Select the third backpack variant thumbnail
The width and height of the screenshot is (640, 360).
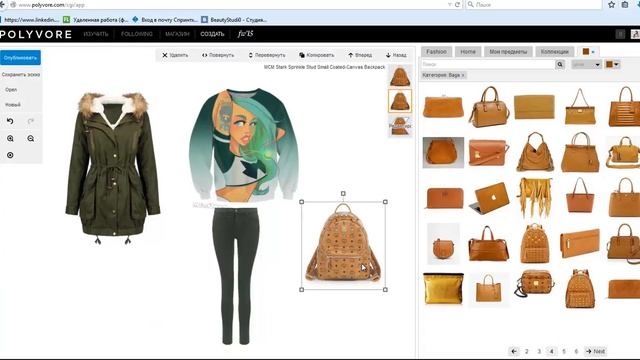400,126
